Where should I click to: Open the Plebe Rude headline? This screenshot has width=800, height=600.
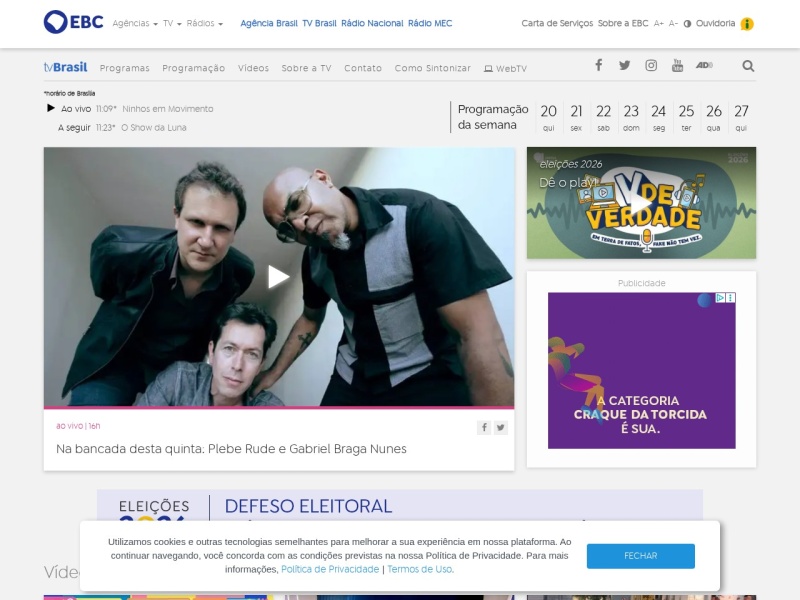[x=231, y=449]
